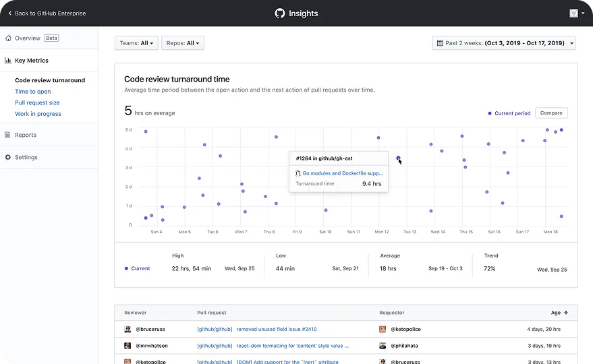Click @ketopolice requestor name
This screenshot has width=593, height=364.
(406, 329)
